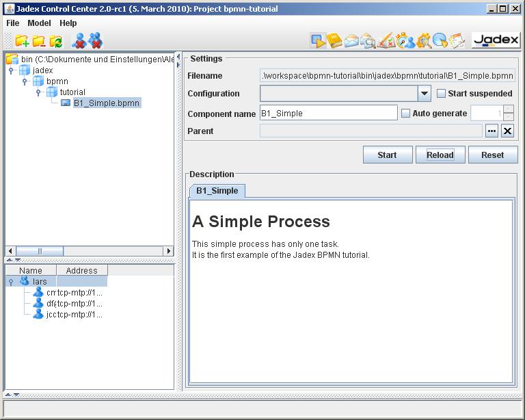Screen dimensions: 525x420
Task: Select the B1_Simple description tab
Action: click(217, 191)
